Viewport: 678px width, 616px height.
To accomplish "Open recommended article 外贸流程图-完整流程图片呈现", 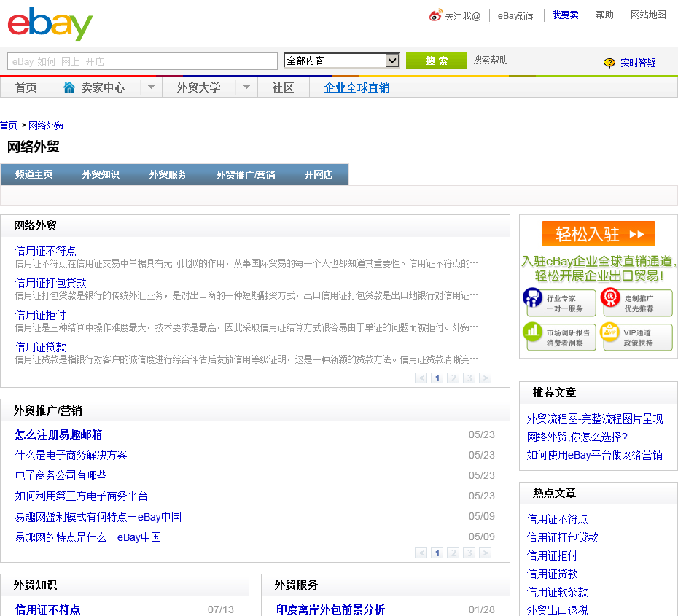I will coord(595,419).
